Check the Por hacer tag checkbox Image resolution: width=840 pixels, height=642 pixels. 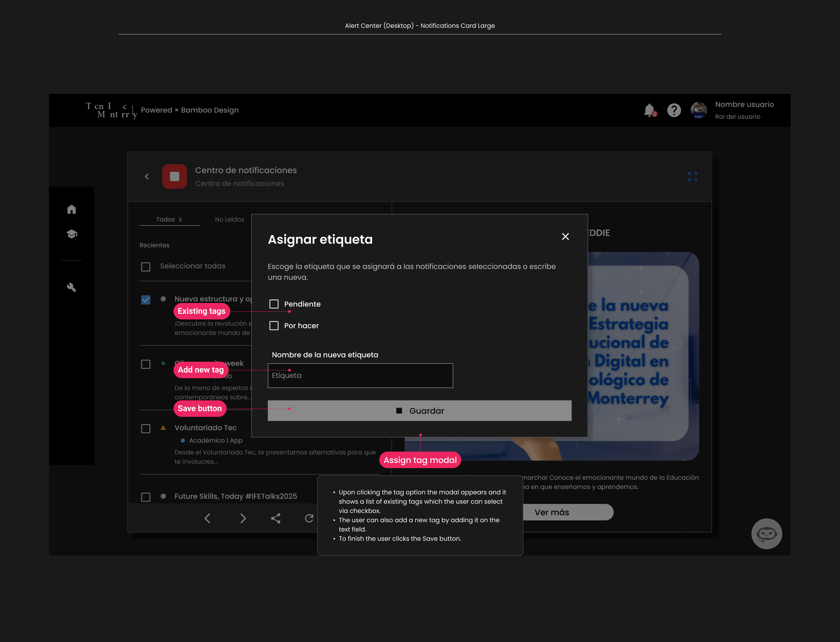pos(274,326)
